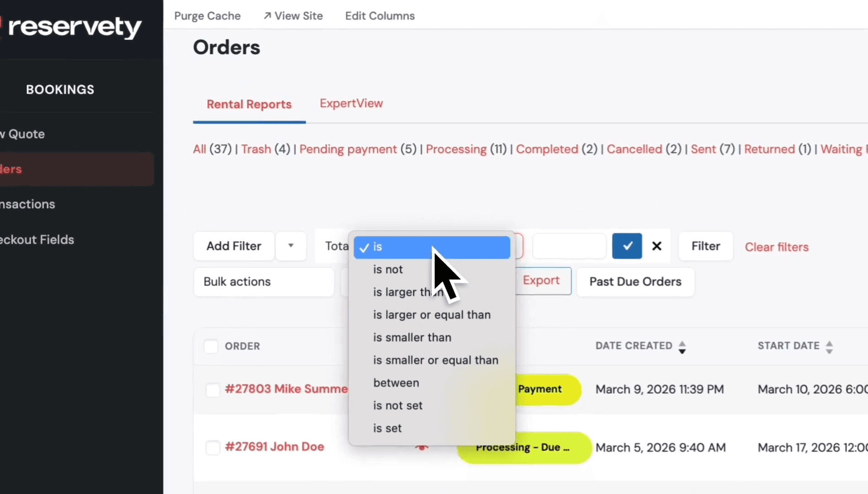
Task: Click the Add Filter button
Action: pyautogui.click(x=234, y=246)
